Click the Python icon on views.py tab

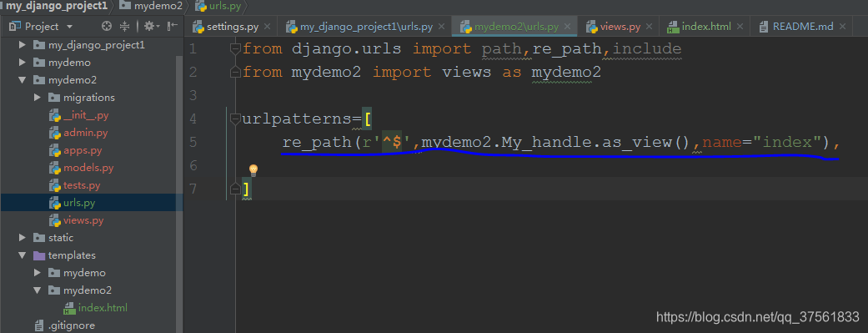592,27
